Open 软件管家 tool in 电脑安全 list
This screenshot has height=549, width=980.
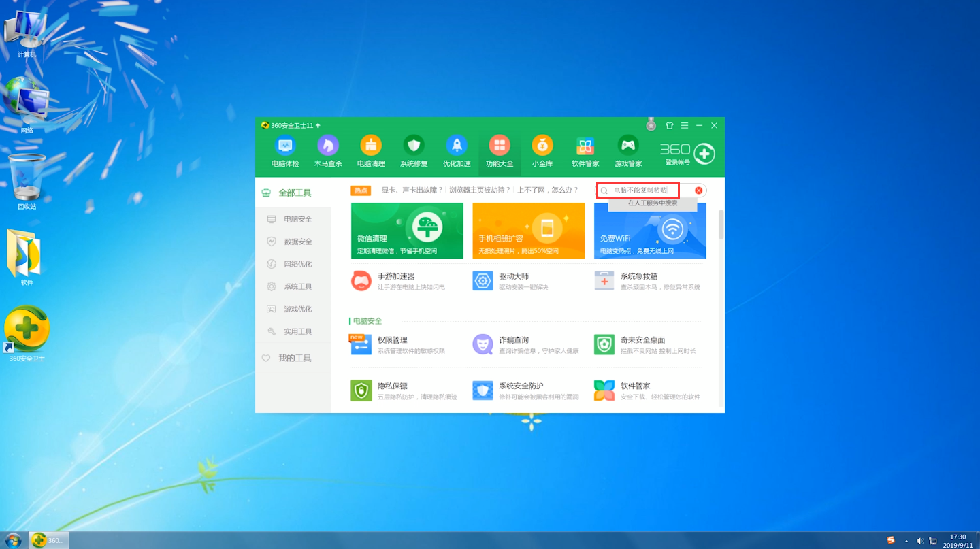click(647, 390)
